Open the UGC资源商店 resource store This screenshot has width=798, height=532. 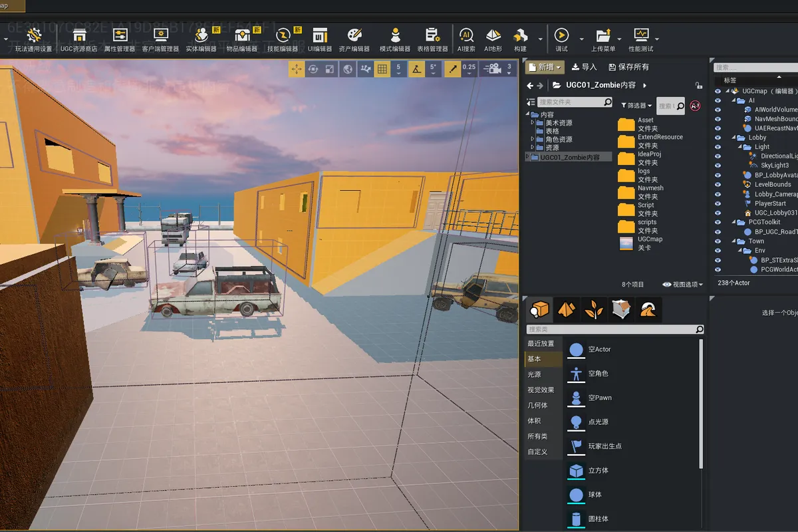tap(78, 39)
